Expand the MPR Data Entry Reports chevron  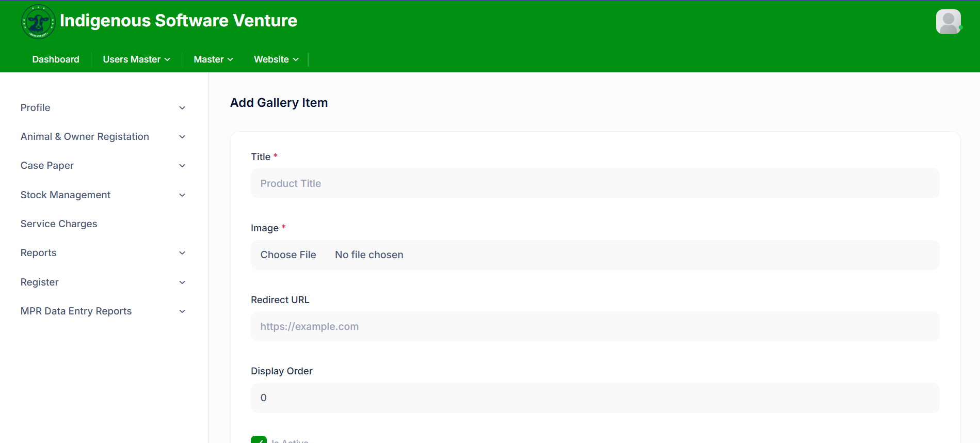click(182, 311)
